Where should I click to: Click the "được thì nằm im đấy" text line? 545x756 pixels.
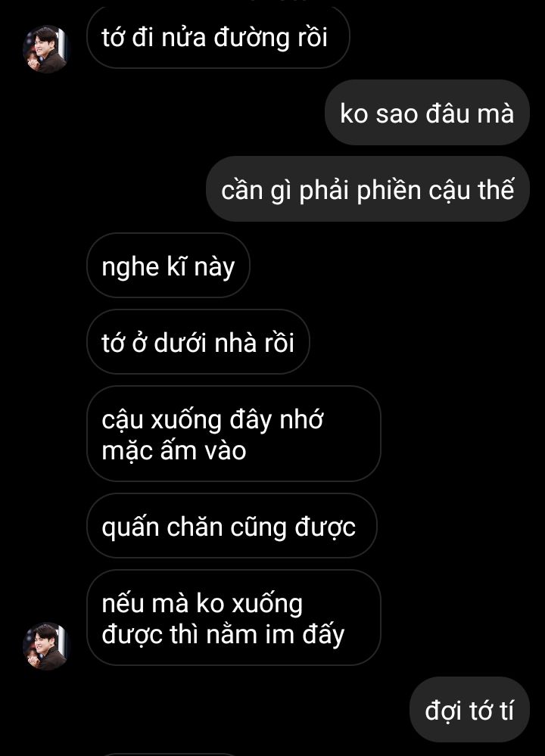pos(223,634)
